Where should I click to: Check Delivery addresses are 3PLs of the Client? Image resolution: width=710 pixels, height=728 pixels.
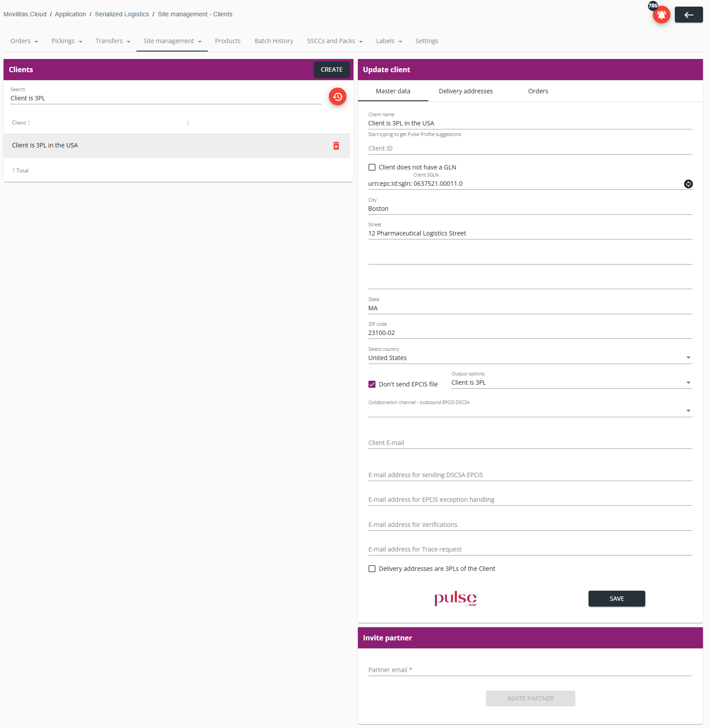coord(372,569)
